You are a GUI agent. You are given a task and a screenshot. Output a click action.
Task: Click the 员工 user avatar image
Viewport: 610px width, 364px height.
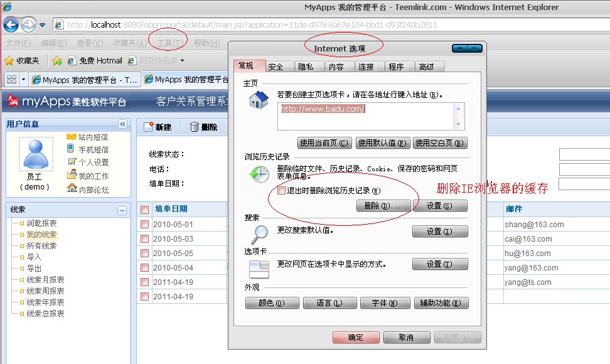[36, 154]
